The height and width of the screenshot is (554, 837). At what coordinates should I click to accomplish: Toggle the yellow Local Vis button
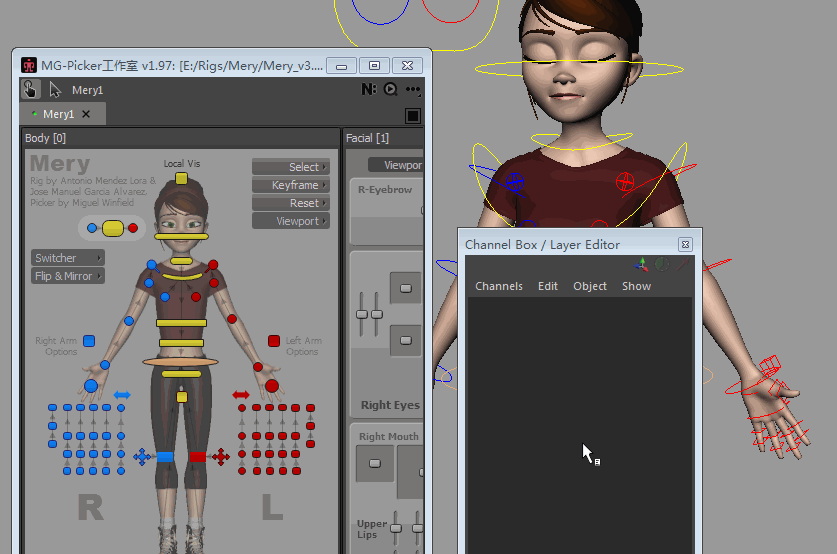[181, 179]
